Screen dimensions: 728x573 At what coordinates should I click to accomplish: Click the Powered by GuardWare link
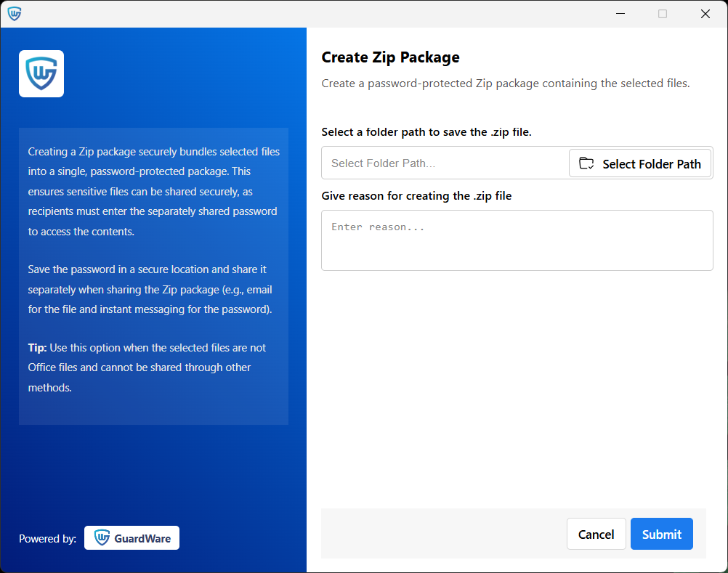(132, 537)
